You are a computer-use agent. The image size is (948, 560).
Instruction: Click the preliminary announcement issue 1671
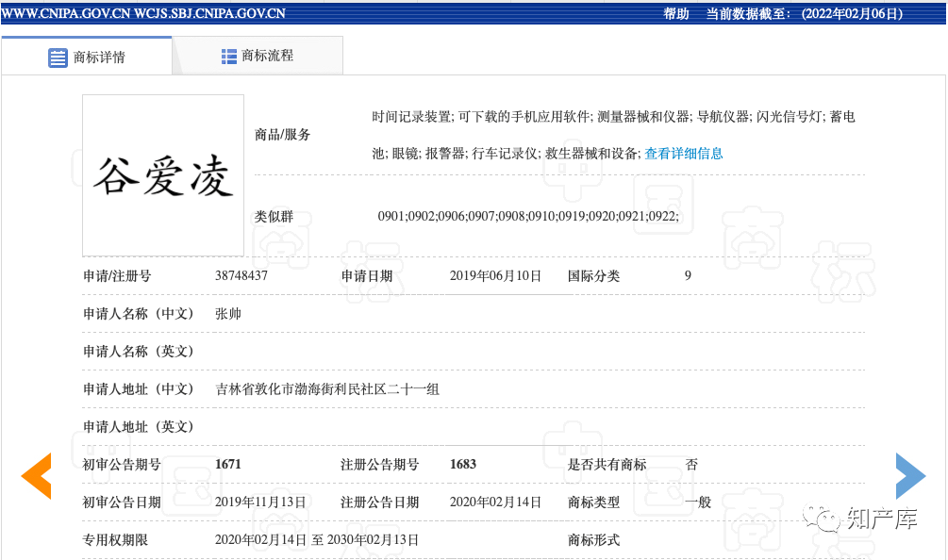coord(228,465)
